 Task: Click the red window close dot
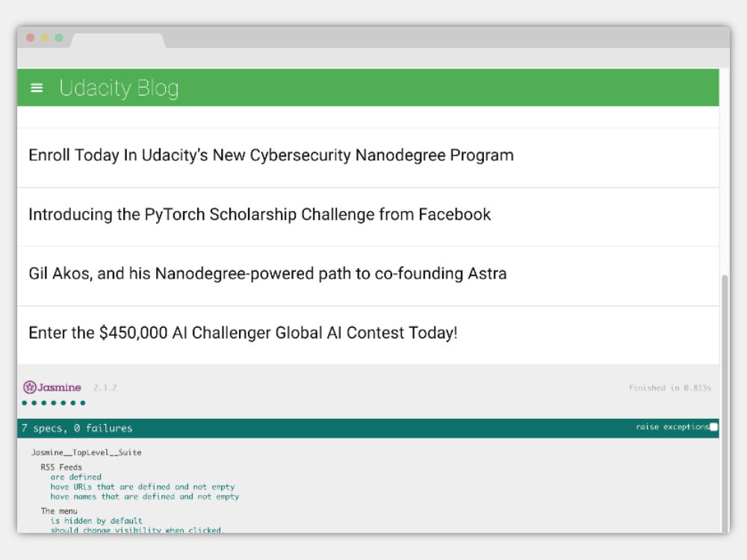click(31, 37)
